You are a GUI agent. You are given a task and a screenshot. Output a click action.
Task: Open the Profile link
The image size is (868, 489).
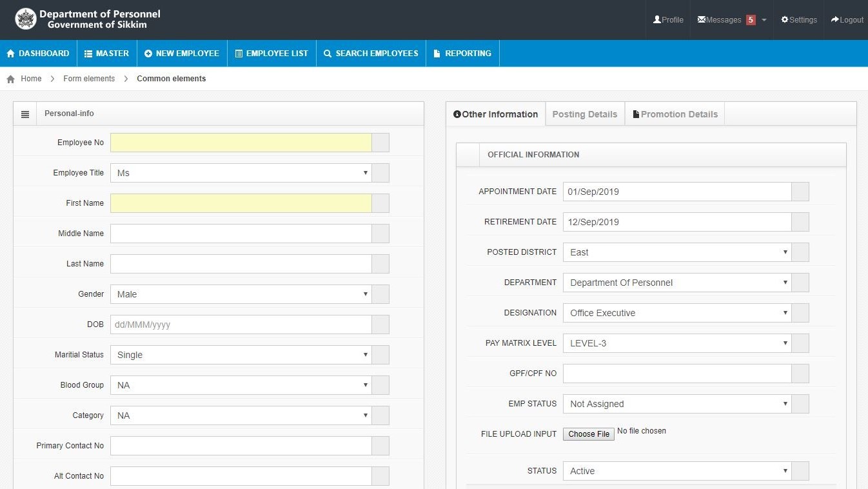pyautogui.click(x=668, y=20)
